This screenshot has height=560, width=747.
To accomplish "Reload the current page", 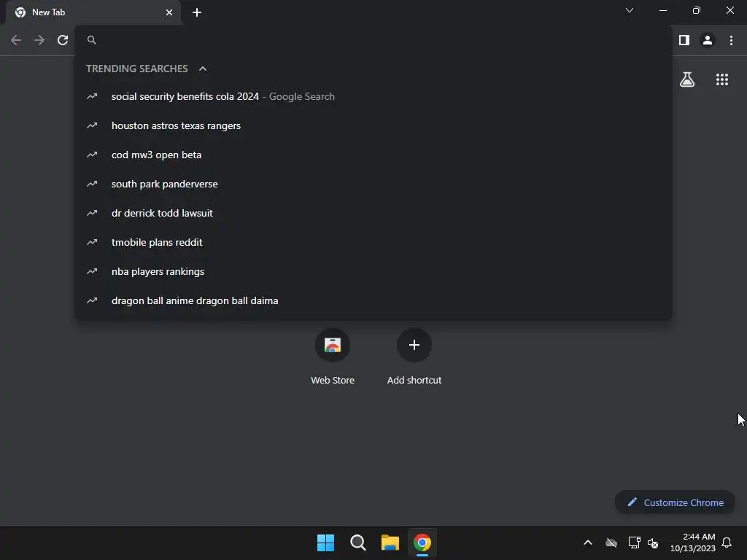I will (63, 41).
